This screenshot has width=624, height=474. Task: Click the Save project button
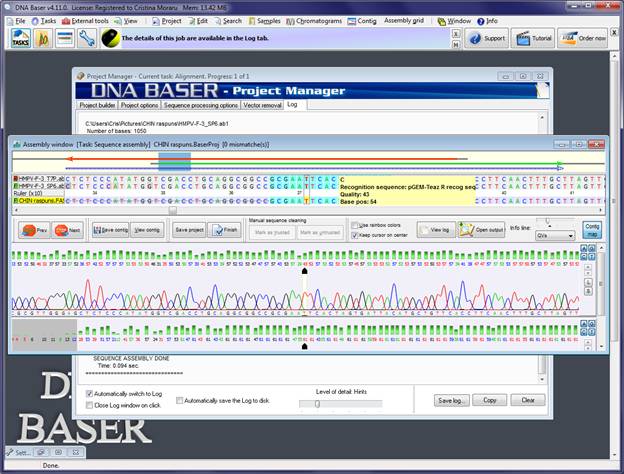[189, 230]
